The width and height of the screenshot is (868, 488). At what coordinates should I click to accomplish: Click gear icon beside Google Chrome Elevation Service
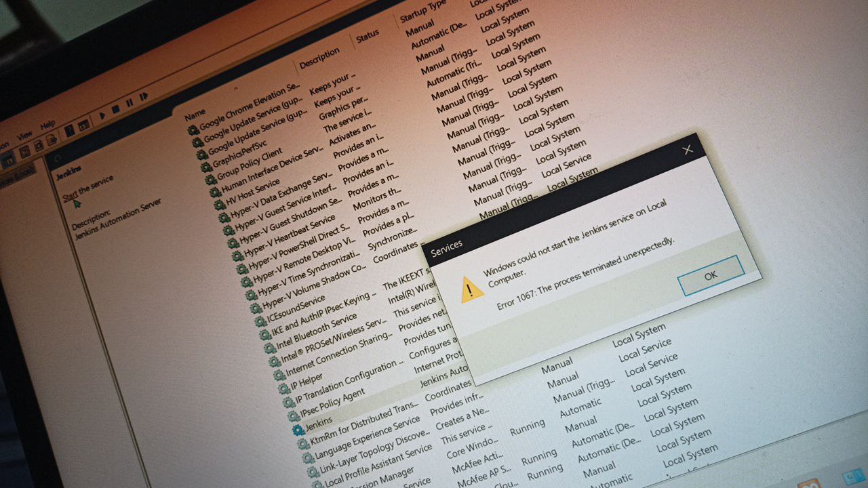click(193, 129)
